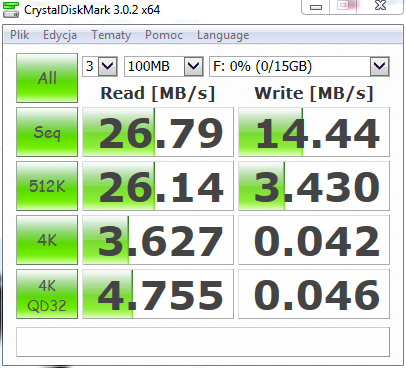Image resolution: width=406 pixels, height=368 pixels.
Task: Select the 4K QD32 write result 0.046
Action: point(314,294)
